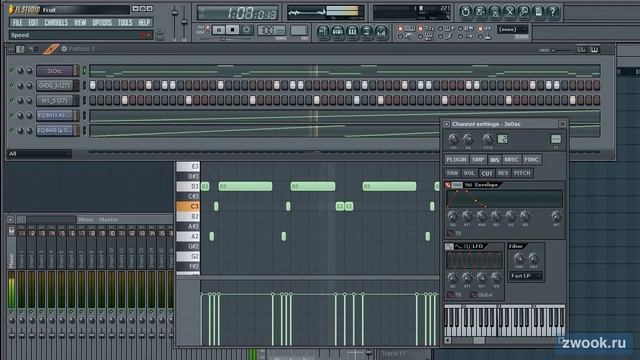Click the Envelope ATT knob in Channel settings
The height and width of the screenshot is (360, 640).
(467, 216)
